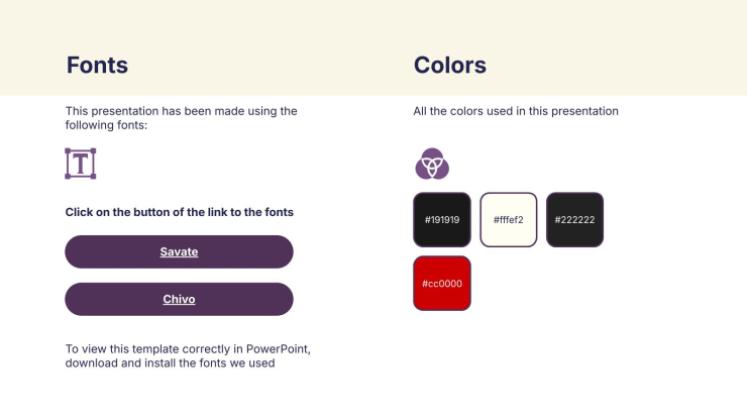Click the Fonts heading
747x420 pixels.
tap(97, 65)
